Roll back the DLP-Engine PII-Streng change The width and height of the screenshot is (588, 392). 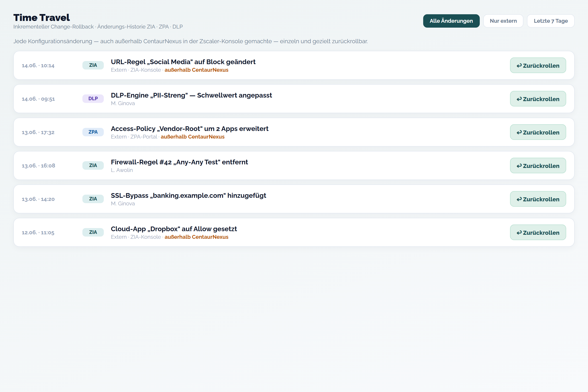[538, 99]
